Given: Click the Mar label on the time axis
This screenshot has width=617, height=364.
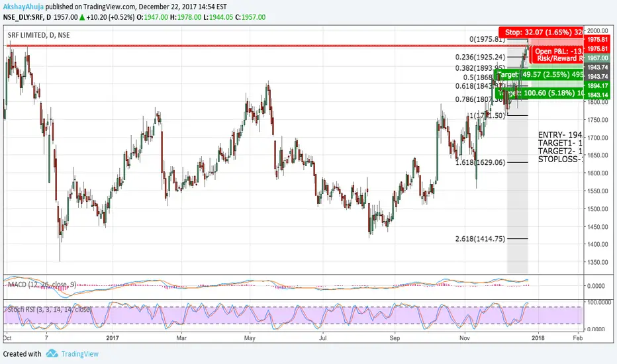Looking at the screenshot, I should tap(181, 338).
